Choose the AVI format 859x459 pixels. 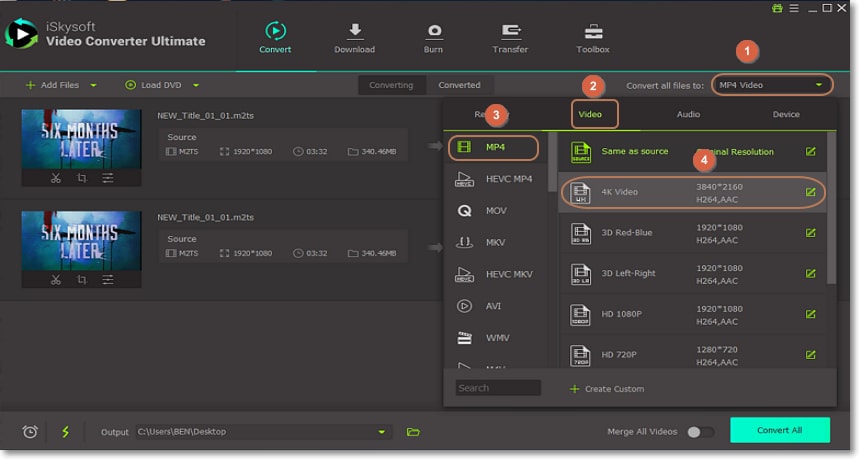(495, 306)
